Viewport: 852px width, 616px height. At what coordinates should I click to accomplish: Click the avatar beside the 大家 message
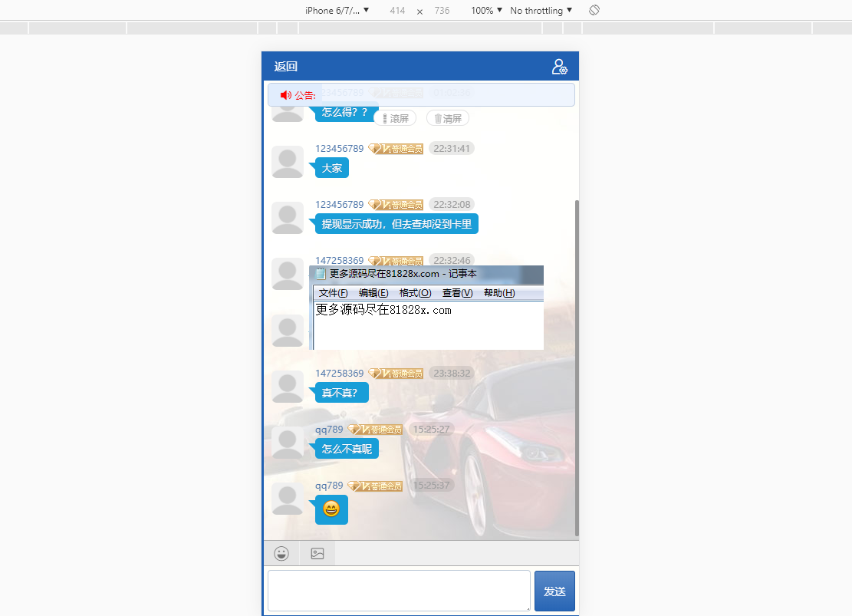(288, 163)
